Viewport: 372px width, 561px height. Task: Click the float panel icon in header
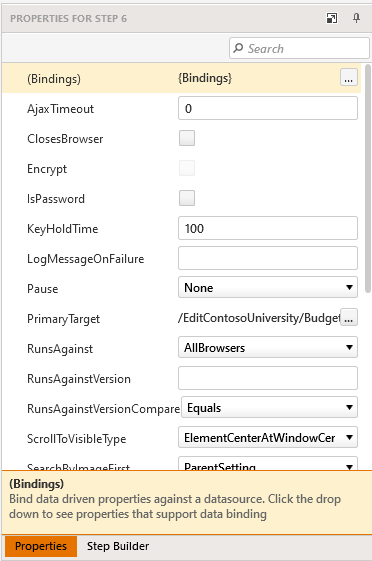coord(332,18)
